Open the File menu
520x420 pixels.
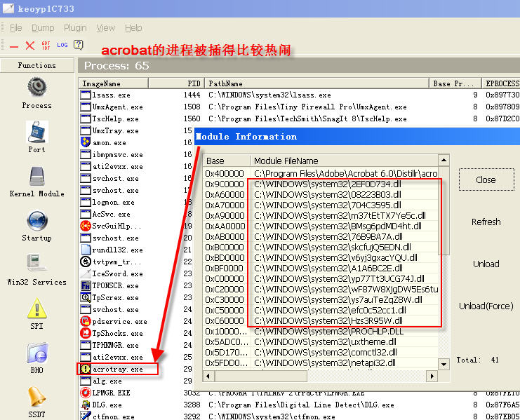16,28
